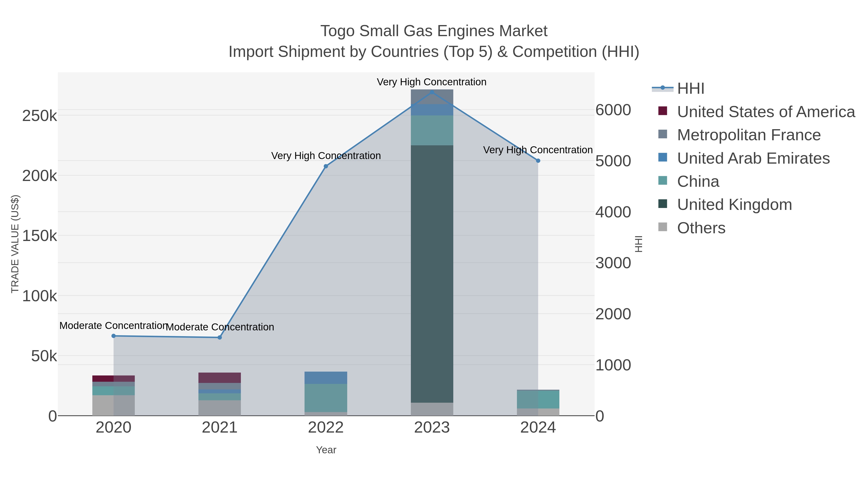
Task: Click the United Arab Emirates color swatch
Action: [x=663, y=157]
